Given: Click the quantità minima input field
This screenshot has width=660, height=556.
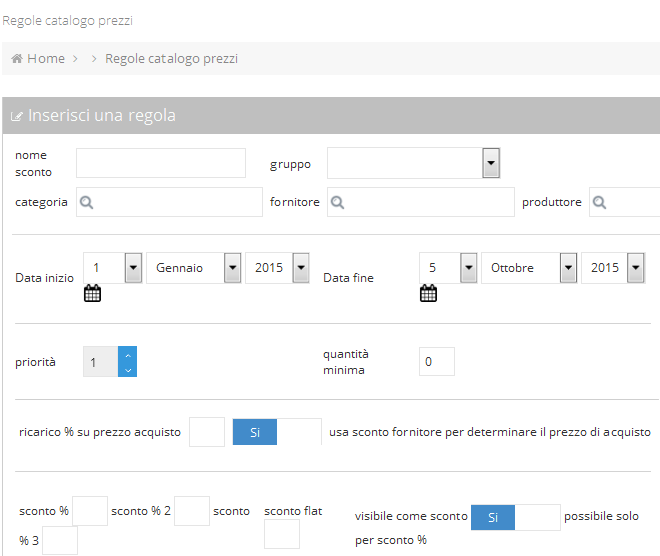Looking at the screenshot, I should [x=437, y=362].
